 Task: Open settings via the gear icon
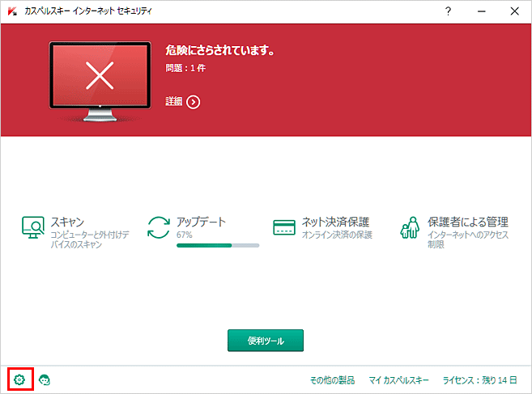[19, 379]
